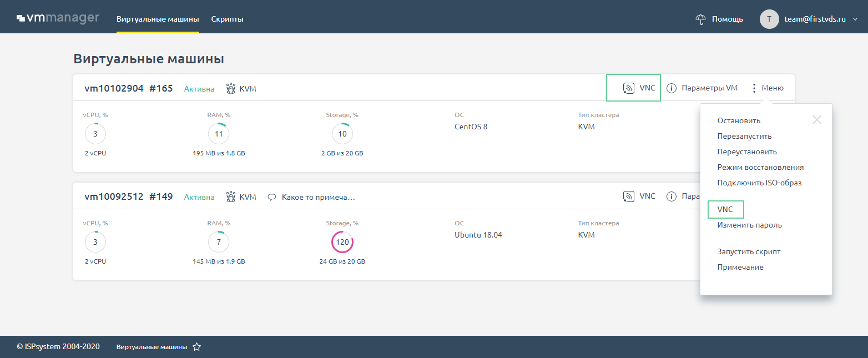The image size is (868, 358).
Task: Click the comment bubble icon on vm10092512
Action: click(x=272, y=197)
